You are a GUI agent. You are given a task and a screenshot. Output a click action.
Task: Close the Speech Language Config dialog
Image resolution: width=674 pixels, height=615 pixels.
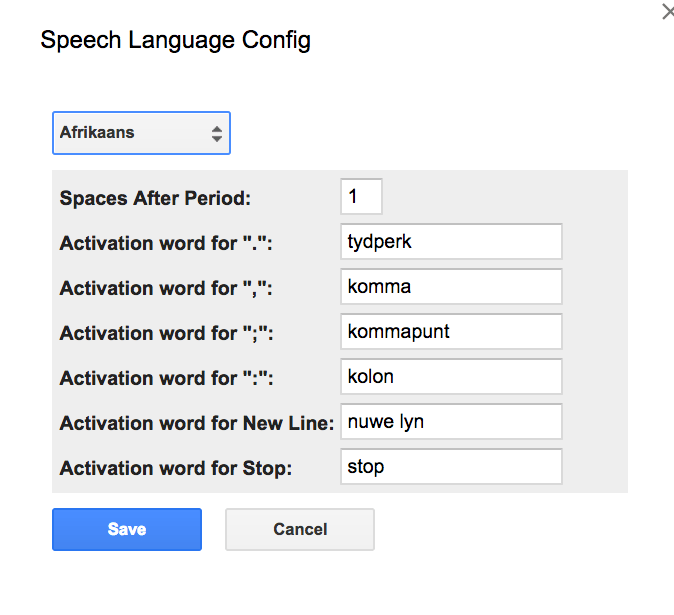click(x=667, y=12)
